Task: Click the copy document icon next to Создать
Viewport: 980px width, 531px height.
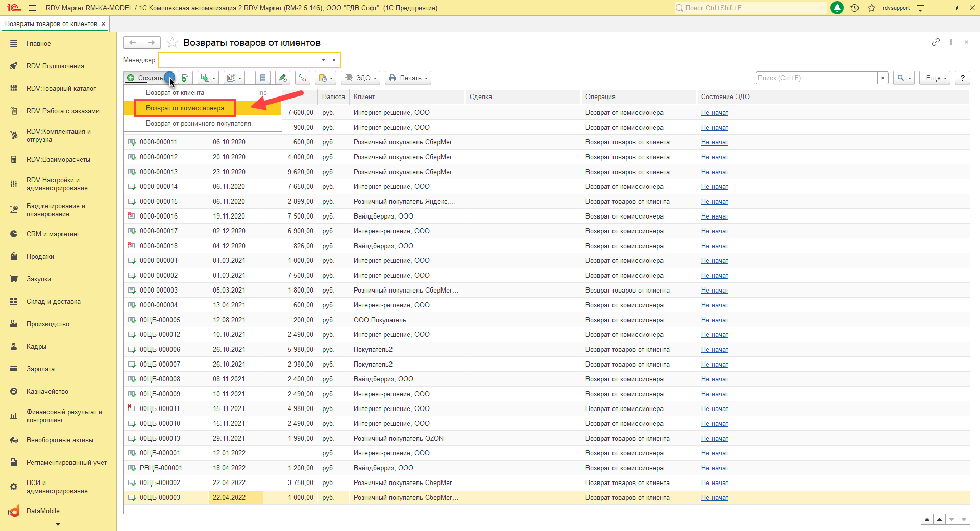Action: [185, 78]
